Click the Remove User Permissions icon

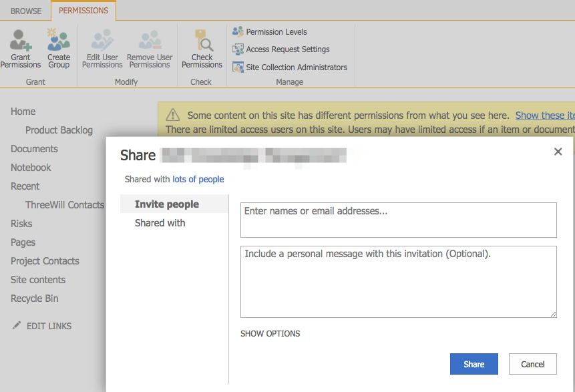point(149,40)
